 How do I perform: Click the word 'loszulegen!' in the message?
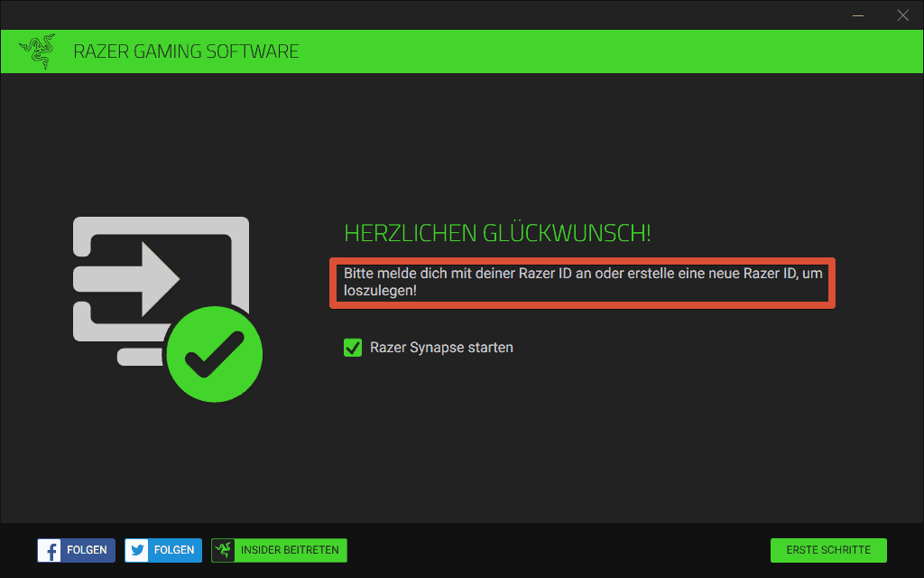coord(380,291)
